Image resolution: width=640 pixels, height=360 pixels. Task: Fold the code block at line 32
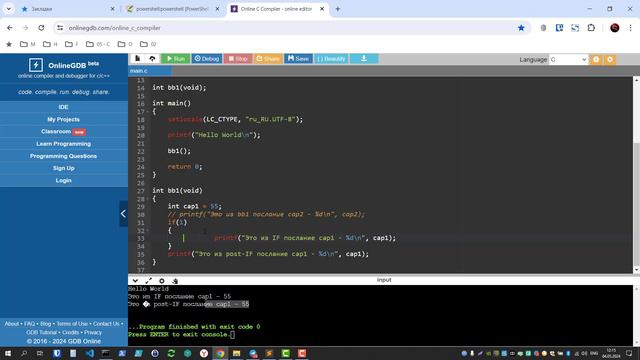(147, 231)
